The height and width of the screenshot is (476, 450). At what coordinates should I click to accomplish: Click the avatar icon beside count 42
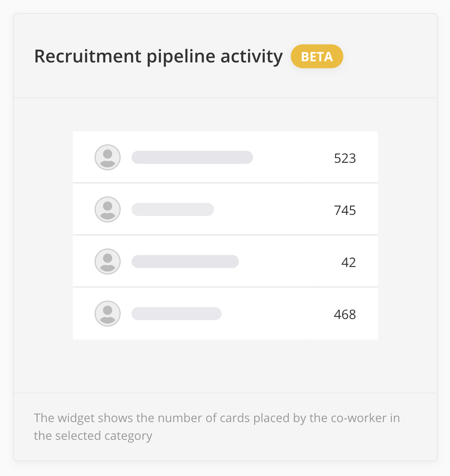[108, 261]
